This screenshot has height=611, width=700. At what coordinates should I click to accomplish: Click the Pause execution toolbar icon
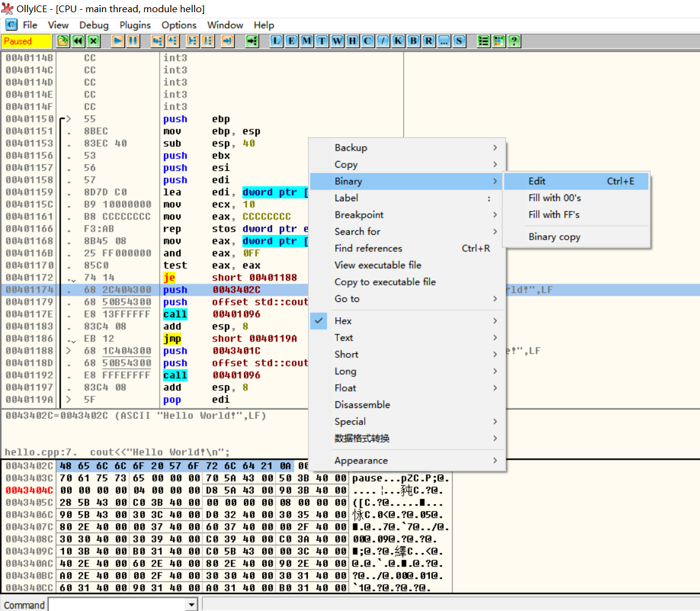pyautogui.click(x=133, y=41)
